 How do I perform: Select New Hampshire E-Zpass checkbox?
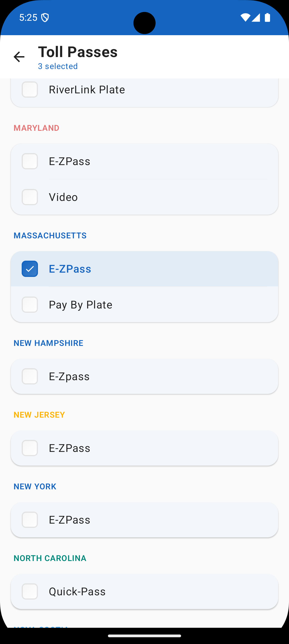[30, 376]
